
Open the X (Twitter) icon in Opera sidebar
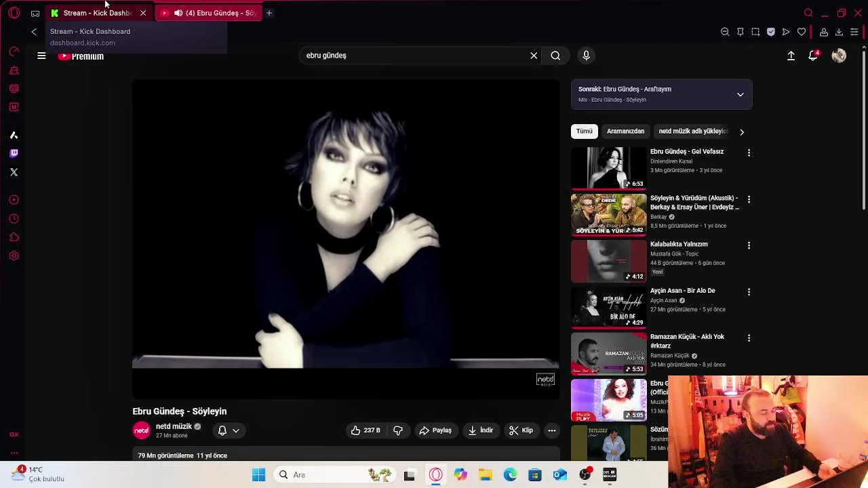point(14,172)
